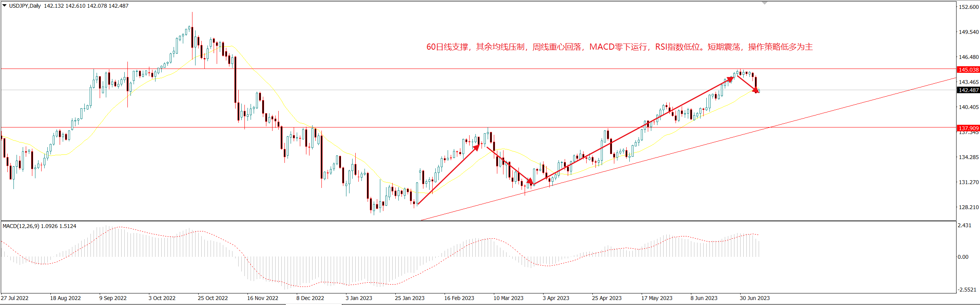
Task: Click the 3 Apr 2023 date label
Action: click(556, 298)
